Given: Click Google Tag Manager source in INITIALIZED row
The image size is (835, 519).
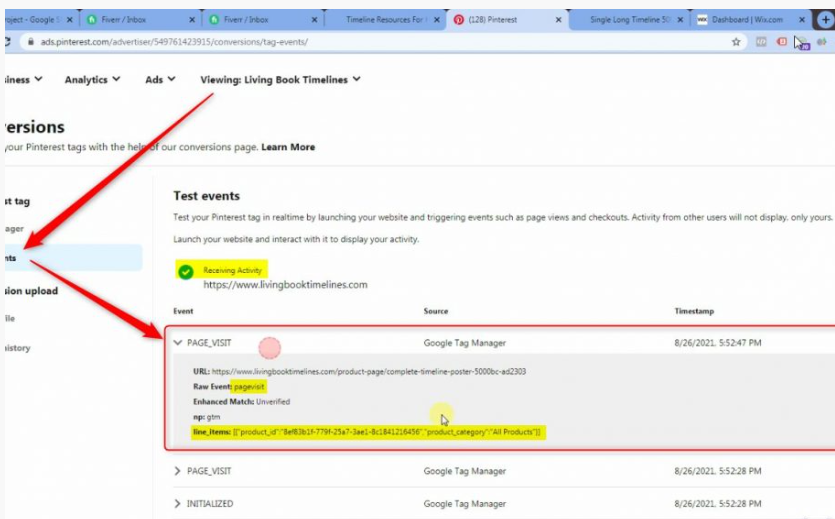Looking at the screenshot, I should click(x=464, y=504).
